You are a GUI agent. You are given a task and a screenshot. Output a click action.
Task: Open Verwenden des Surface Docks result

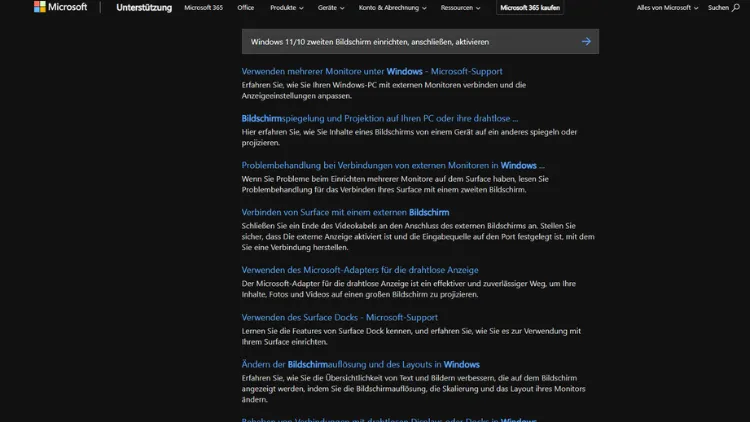(340, 317)
